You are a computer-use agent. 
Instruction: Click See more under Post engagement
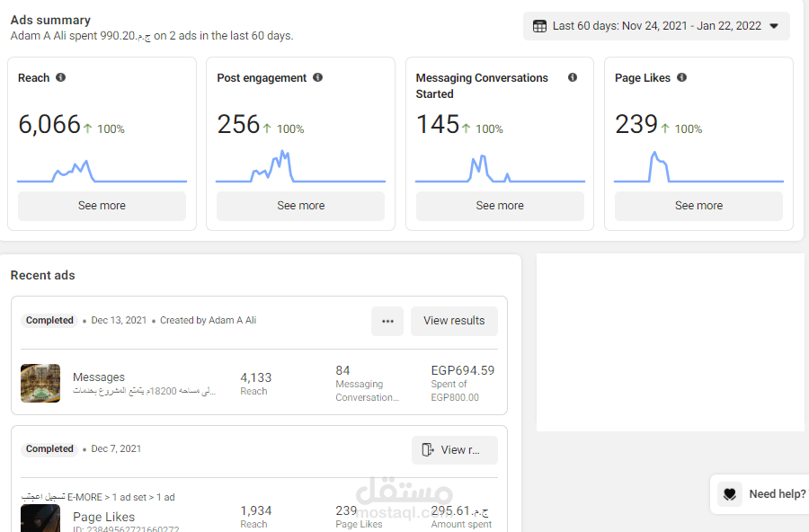(x=301, y=206)
